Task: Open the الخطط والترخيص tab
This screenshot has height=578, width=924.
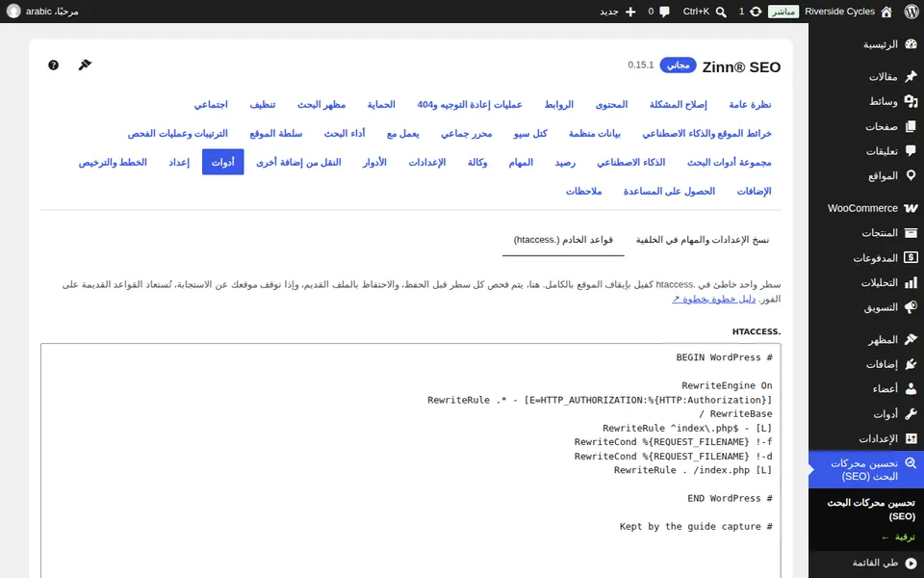Action: pos(113,162)
